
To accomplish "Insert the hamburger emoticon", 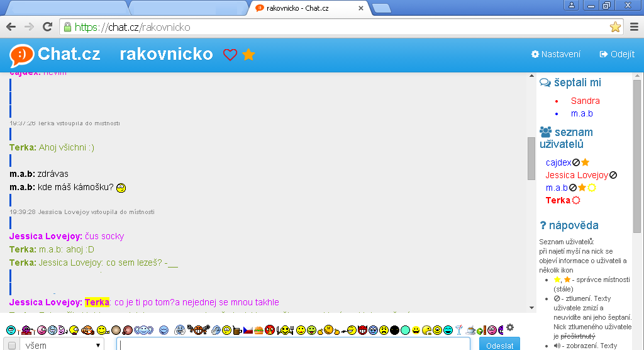I will [258, 330].
